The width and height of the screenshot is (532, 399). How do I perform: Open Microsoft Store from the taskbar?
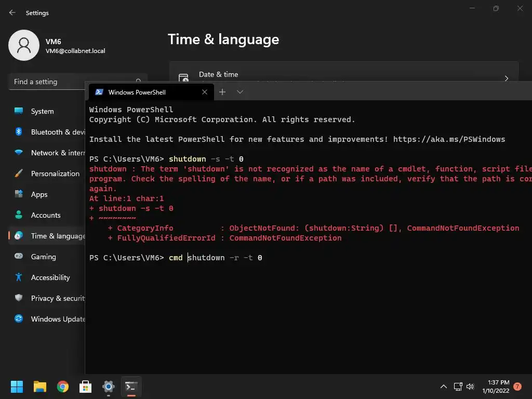tap(86, 387)
